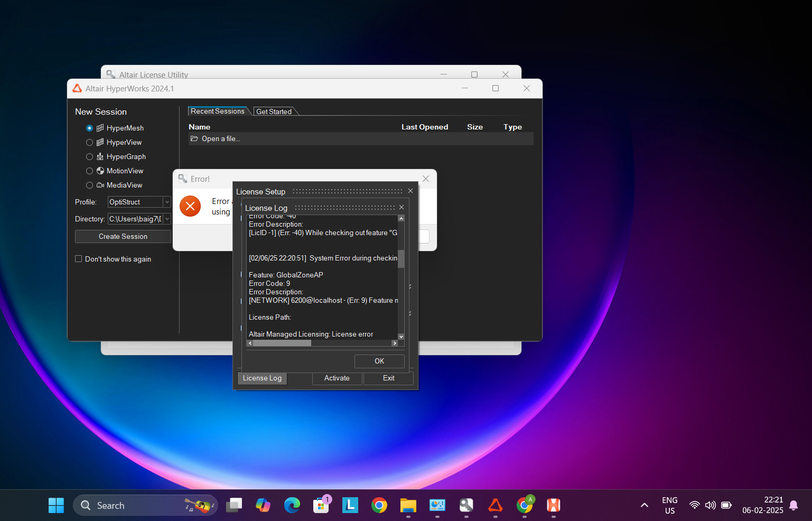Click the log scroll up arrow
The height and width of the screenshot is (521, 812).
[401, 218]
